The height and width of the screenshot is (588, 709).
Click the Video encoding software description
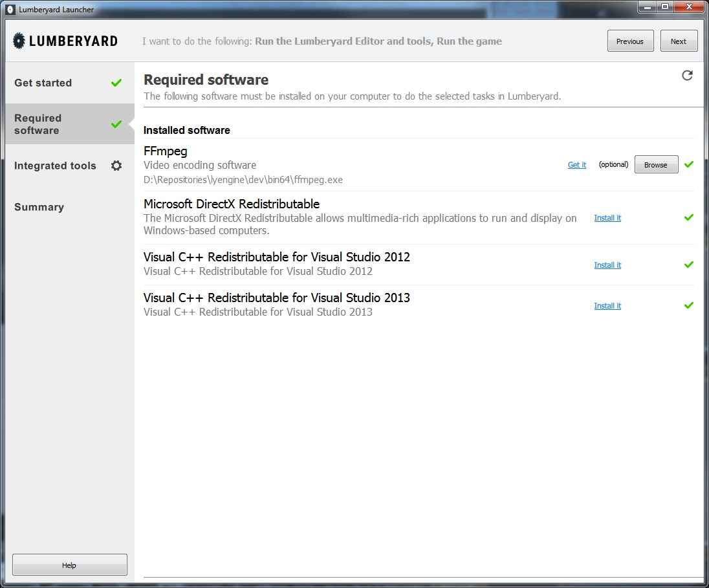(x=200, y=165)
